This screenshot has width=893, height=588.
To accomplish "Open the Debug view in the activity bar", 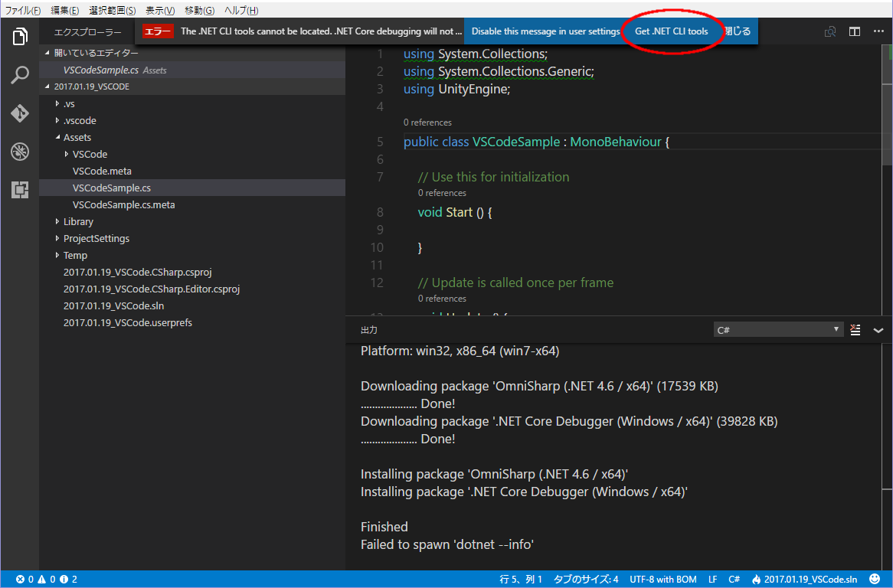I will 19,151.
